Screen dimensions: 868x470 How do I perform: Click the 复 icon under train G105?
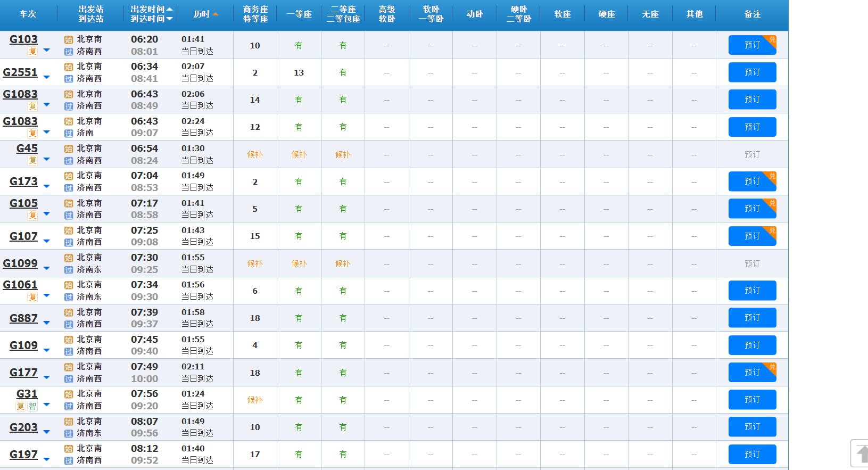(32, 215)
